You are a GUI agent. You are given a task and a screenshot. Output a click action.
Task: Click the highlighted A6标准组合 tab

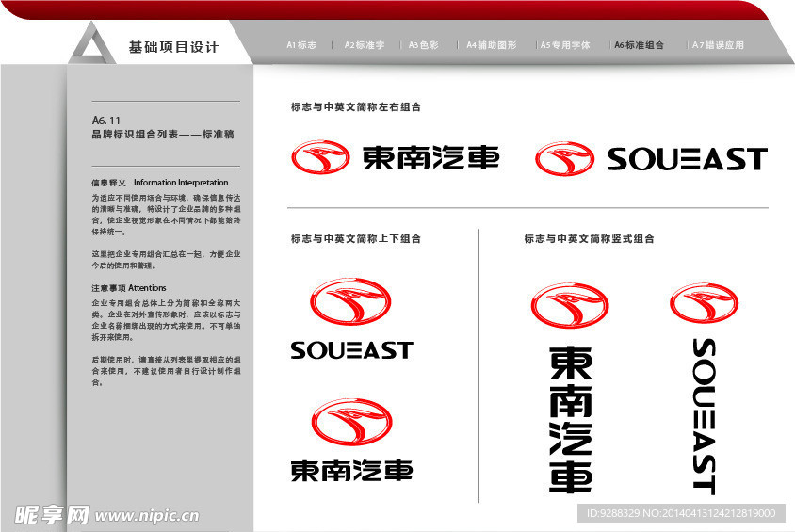pyautogui.click(x=639, y=45)
